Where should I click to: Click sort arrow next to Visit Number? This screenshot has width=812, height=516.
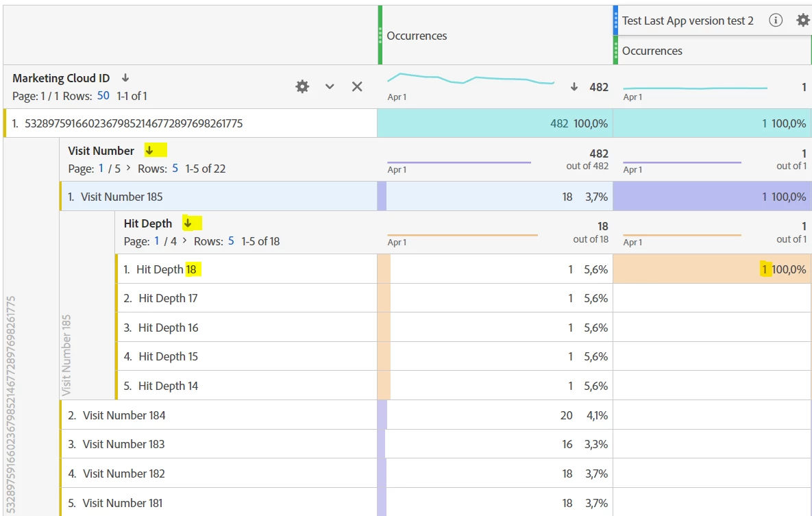click(x=149, y=151)
